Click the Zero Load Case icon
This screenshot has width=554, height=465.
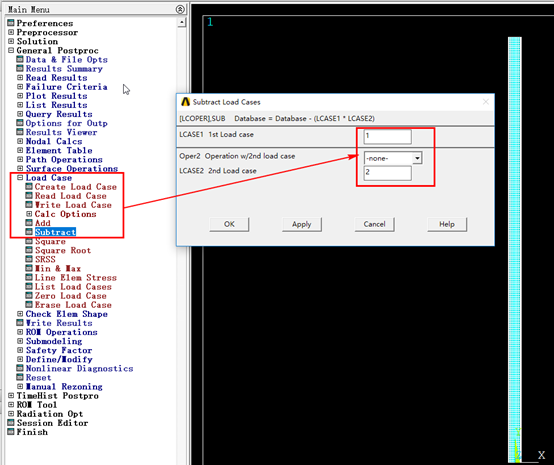[29, 296]
